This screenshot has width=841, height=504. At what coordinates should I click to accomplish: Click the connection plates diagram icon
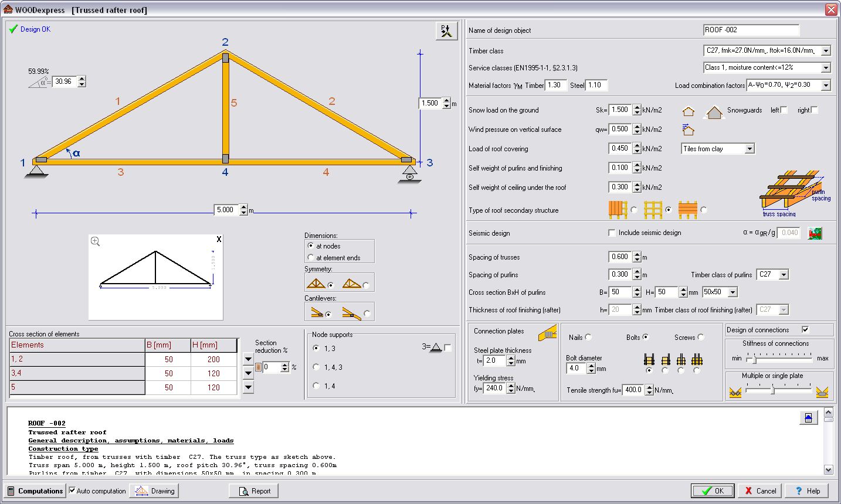pos(547,333)
